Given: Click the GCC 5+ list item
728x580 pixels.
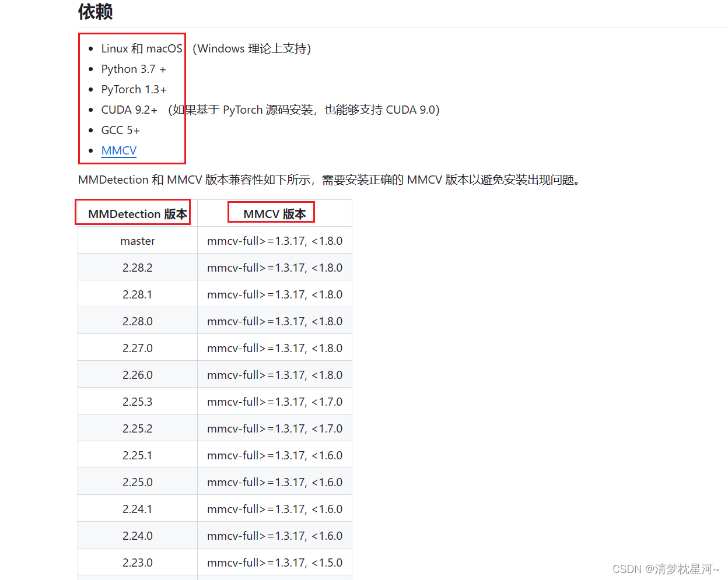Looking at the screenshot, I should pyautogui.click(x=121, y=130).
